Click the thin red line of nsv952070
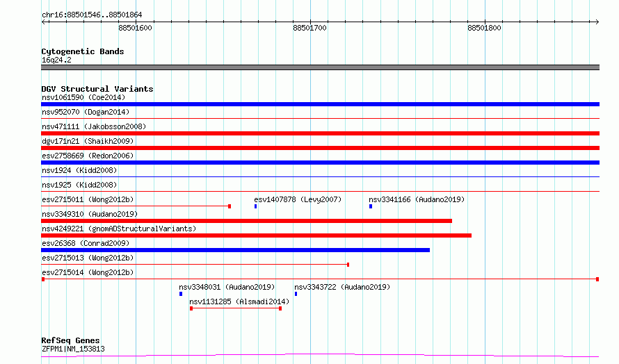The width and height of the screenshot is (619, 364). coord(320,118)
